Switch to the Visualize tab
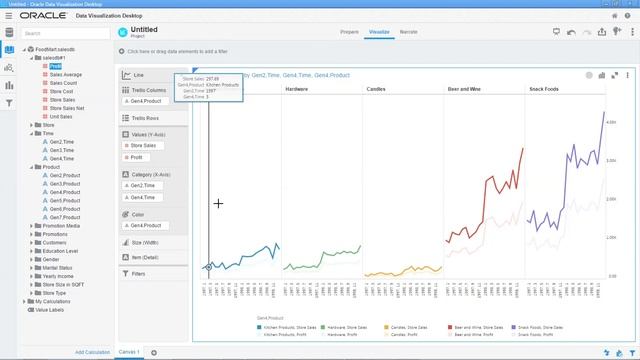 pyautogui.click(x=379, y=32)
